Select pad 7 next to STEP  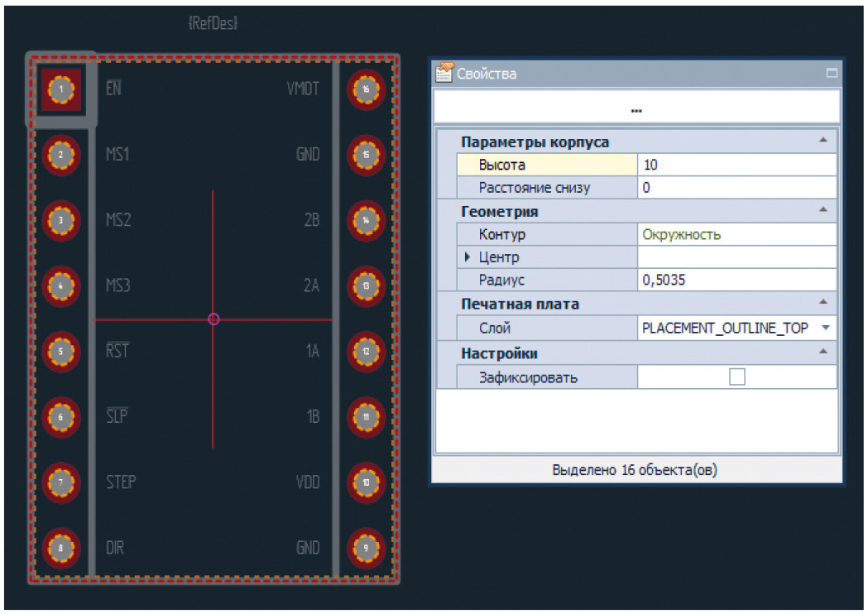[x=61, y=482]
